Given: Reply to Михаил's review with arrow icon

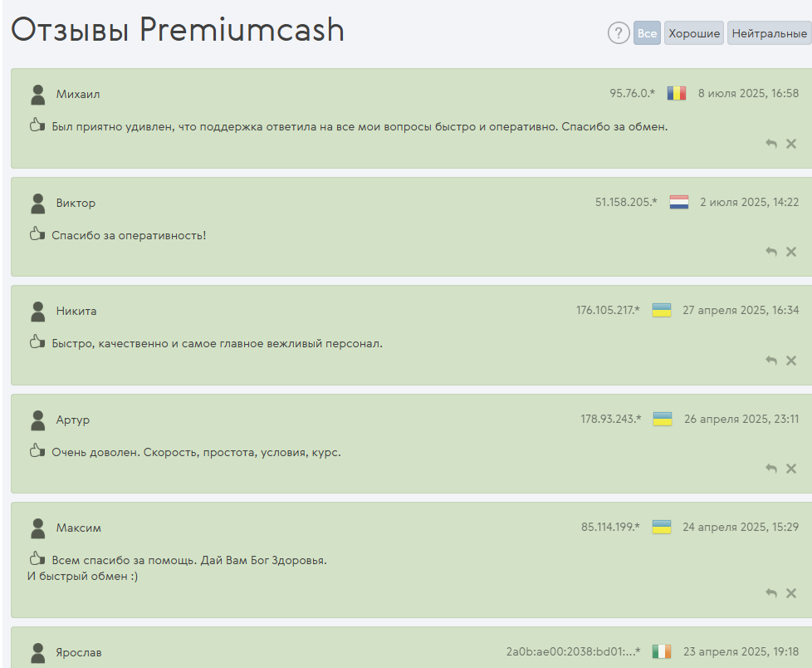Looking at the screenshot, I should click(771, 144).
